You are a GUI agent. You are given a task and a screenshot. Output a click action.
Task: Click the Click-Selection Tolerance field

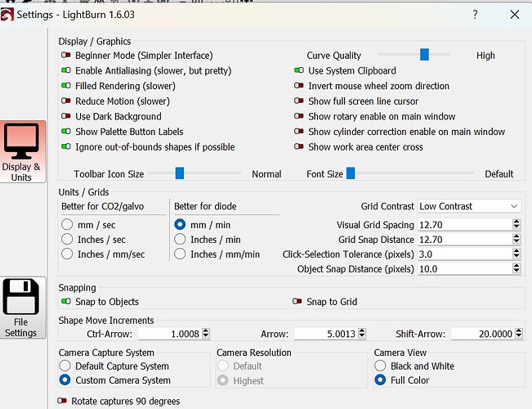pyautogui.click(x=465, y=254)
